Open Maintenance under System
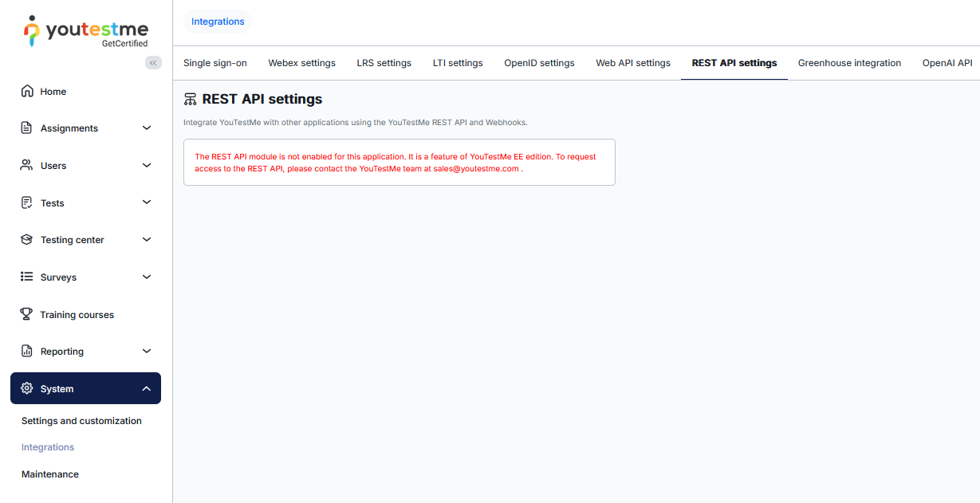Screen dimensions: 980x503 click(x=50, y=474)
